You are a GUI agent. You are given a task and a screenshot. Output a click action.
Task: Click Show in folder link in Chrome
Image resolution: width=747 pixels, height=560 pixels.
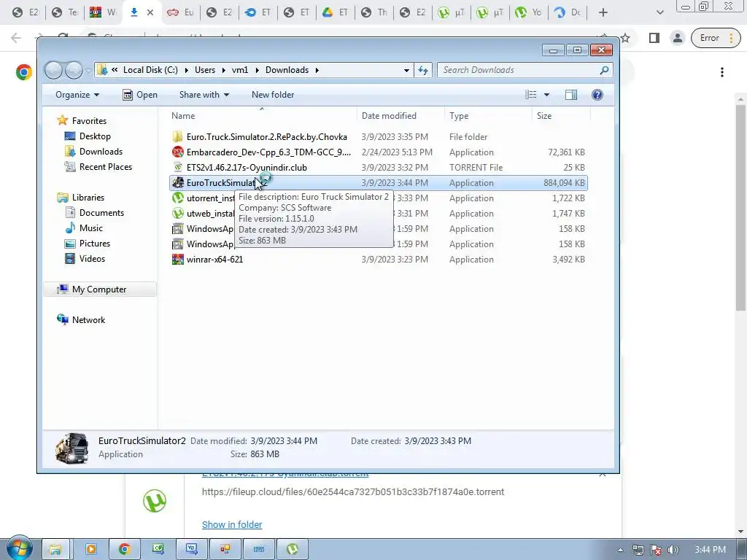point(232,525)
